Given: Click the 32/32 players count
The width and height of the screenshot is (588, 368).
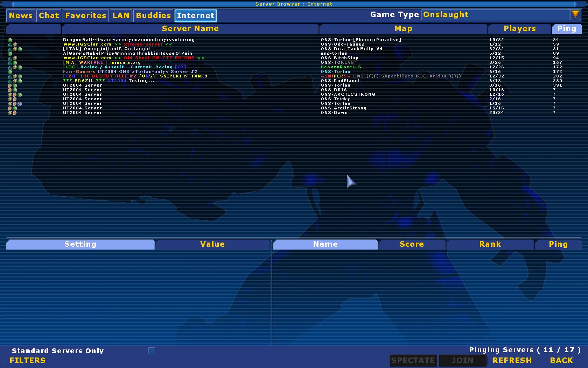Looking at the screenshot, I should click(497, 49).
